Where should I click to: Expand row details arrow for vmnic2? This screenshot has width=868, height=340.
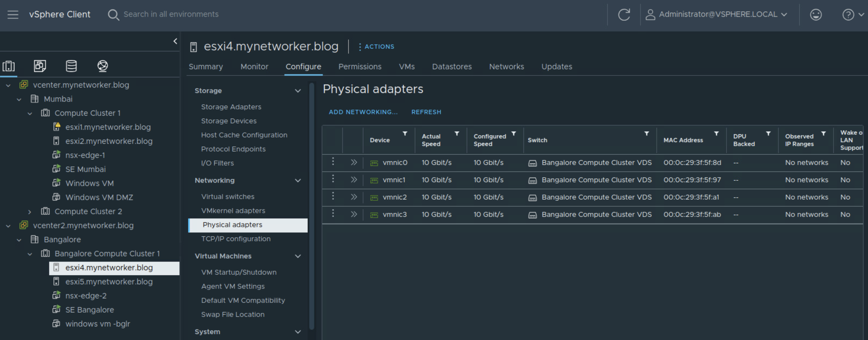(x=354, y=197)
